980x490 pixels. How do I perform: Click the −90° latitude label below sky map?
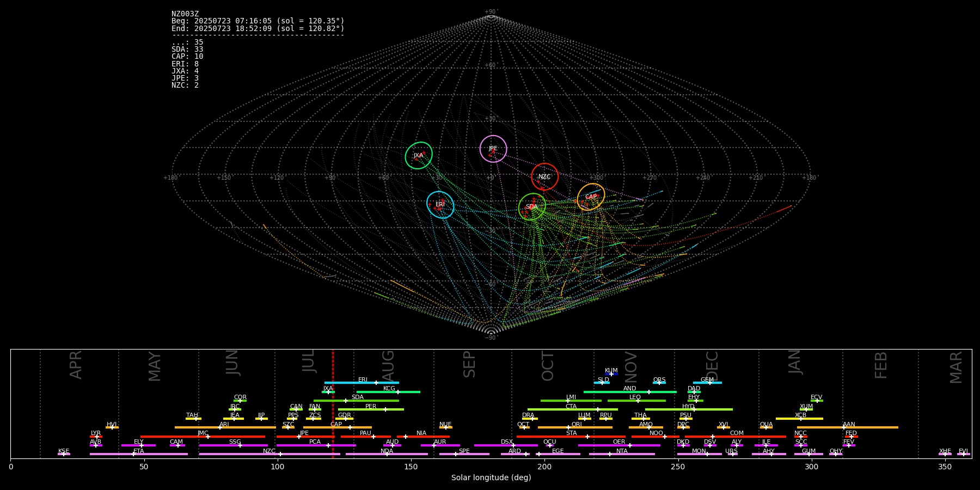point(491,338)
